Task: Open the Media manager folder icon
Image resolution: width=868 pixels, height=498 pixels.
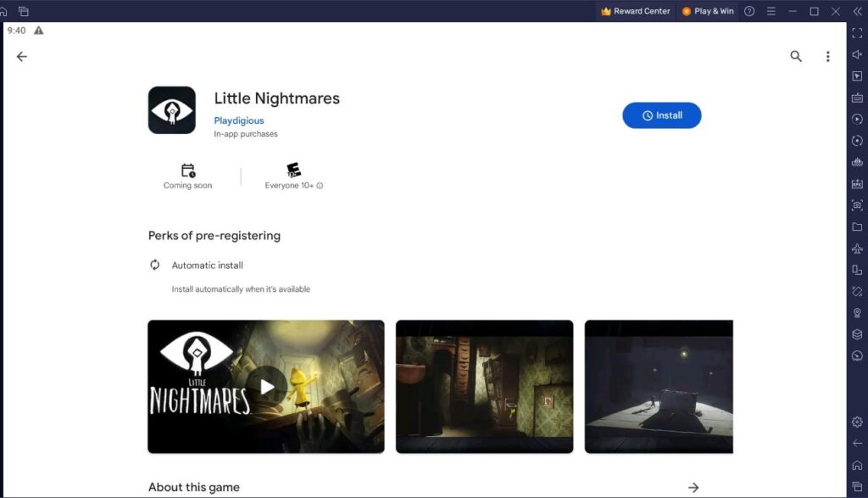Action: click(x=856, y=227)
